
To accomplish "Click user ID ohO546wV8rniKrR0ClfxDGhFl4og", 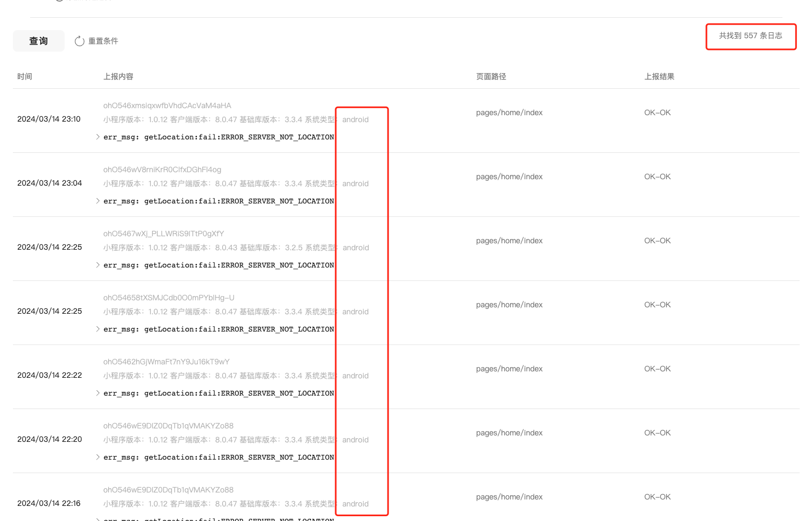I will point(163,170).
